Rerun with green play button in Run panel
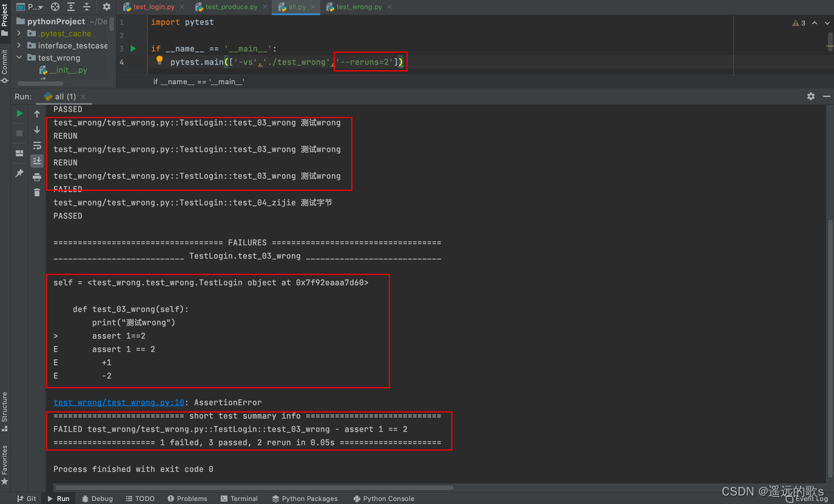Image resolution: width=834 pixels, height=504 pixels. (x=20, y=113)
